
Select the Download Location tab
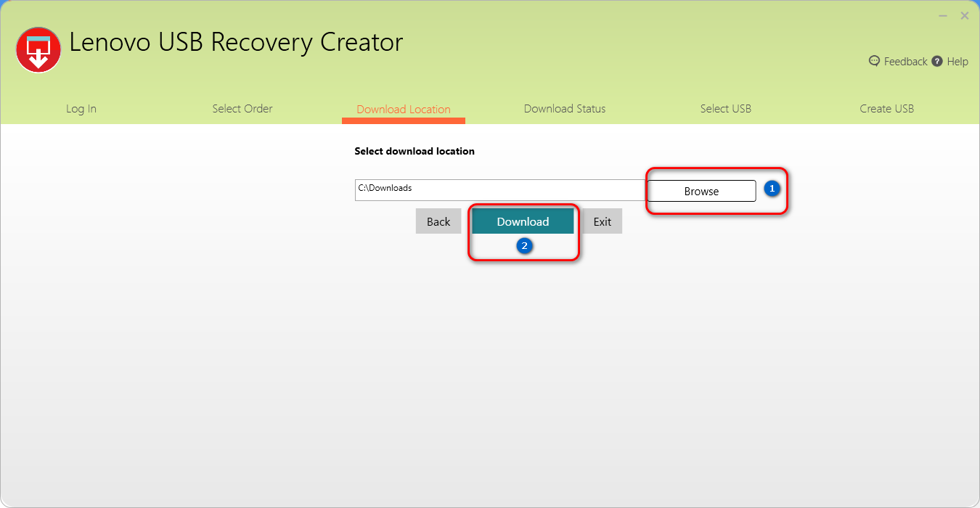(x=404, y=110)
